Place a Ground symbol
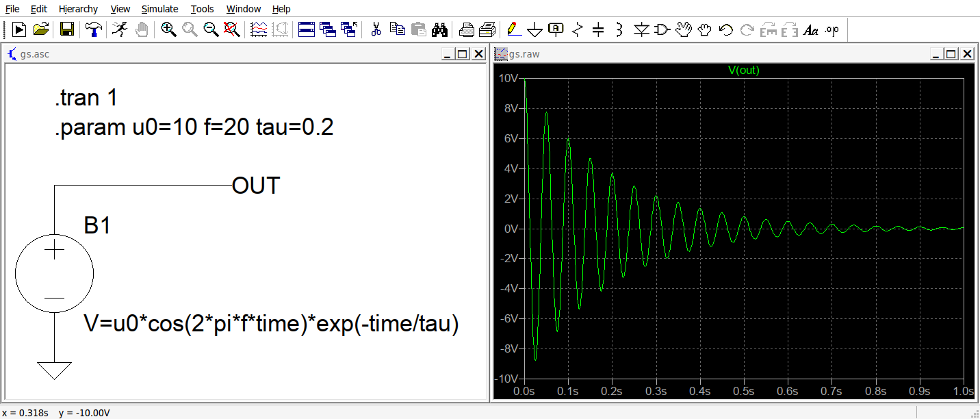Screen dimensions: 980x419 tap(535, 29)
